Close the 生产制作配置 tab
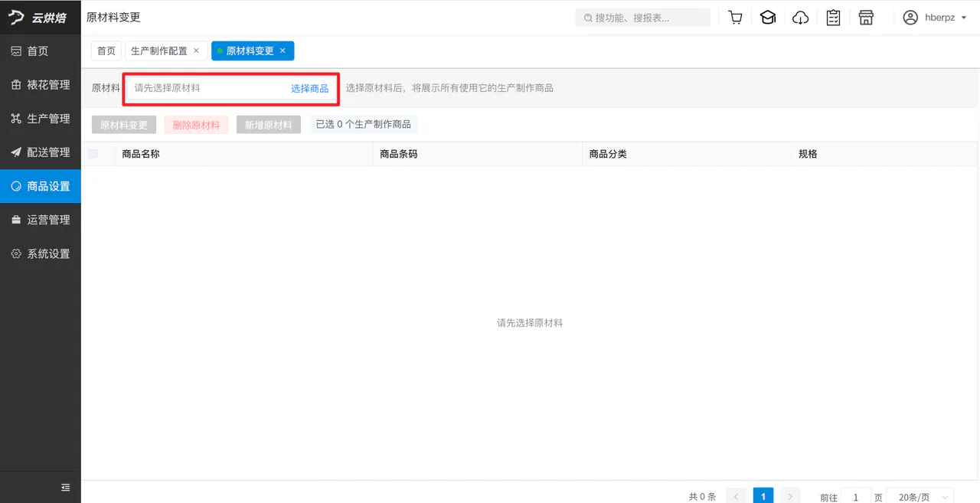This screenshot has height=503, width=980. 196,51
